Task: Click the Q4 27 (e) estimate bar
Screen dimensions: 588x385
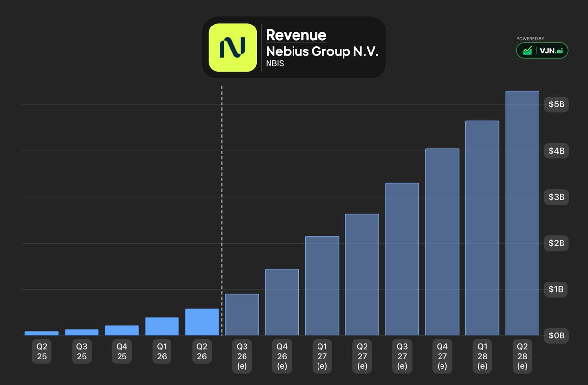Action: pos(442,242)
